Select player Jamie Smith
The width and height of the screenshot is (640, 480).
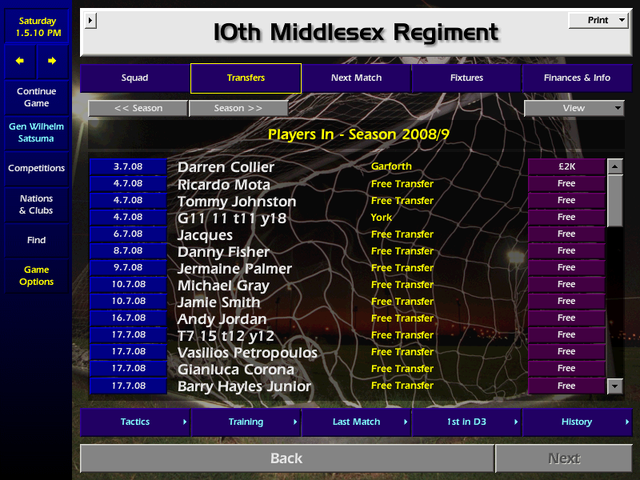219,302
